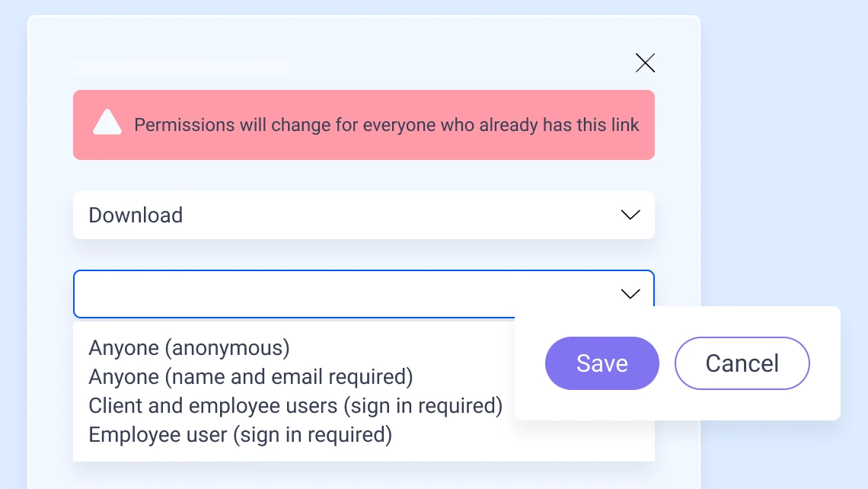The image size is (868, 489).
Task: Choose "Anyone (name and email required)"
Action: coord(251,377)
